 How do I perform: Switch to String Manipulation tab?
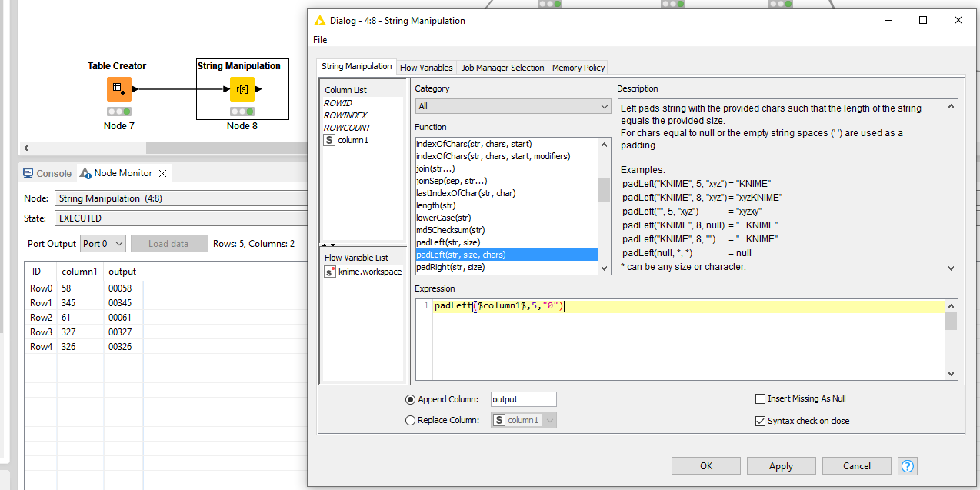click(356, 67)
